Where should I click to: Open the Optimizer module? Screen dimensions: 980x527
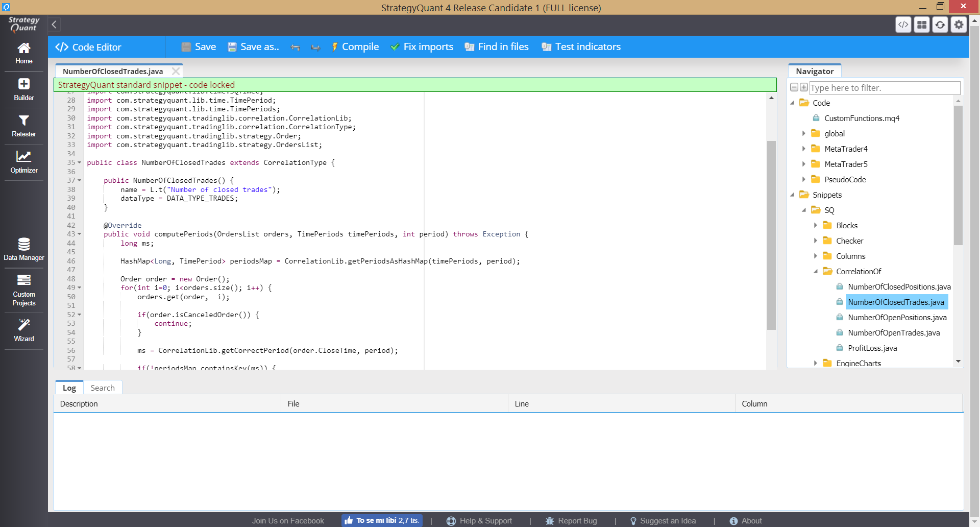[24, 162]
